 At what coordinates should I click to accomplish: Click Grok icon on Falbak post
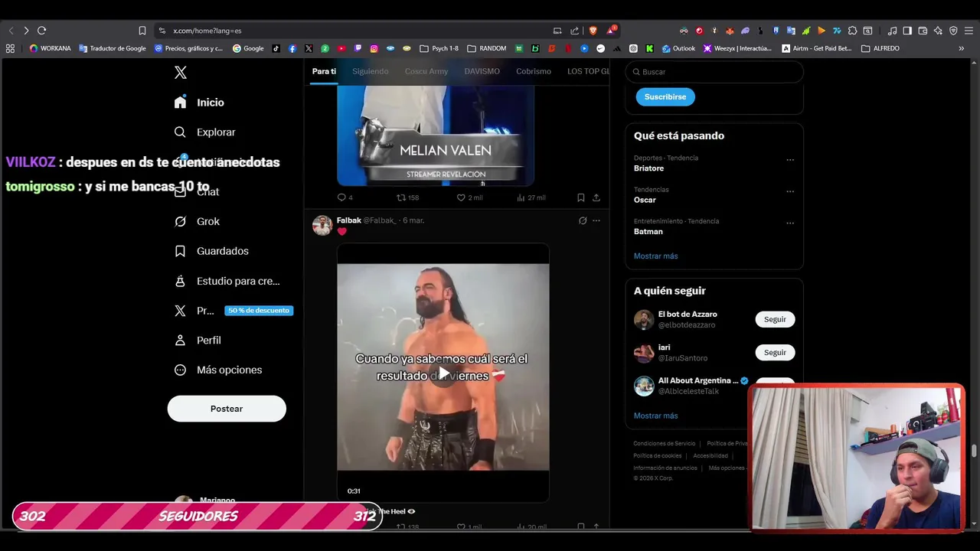coord(583,220)
